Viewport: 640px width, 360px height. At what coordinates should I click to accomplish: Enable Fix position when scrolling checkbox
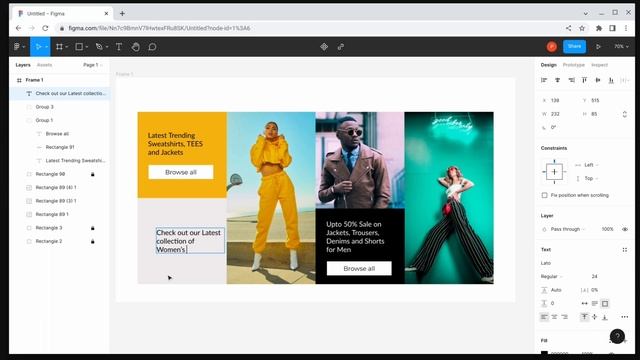point(544,196)
